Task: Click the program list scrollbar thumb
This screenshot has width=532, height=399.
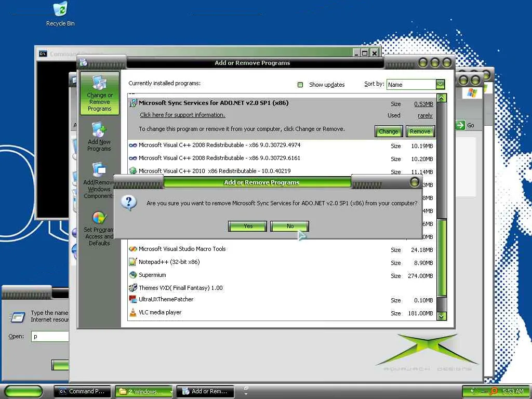Action: 442,258
